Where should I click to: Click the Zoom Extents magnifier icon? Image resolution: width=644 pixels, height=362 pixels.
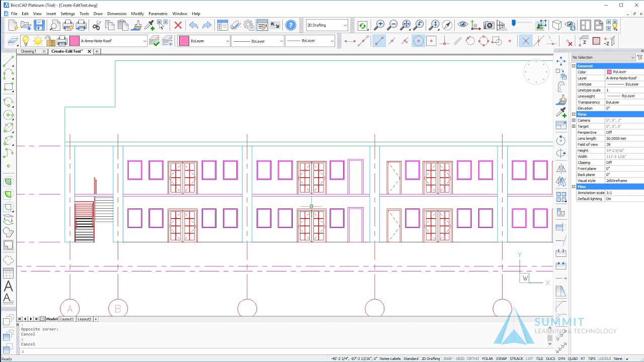[406, 25]
